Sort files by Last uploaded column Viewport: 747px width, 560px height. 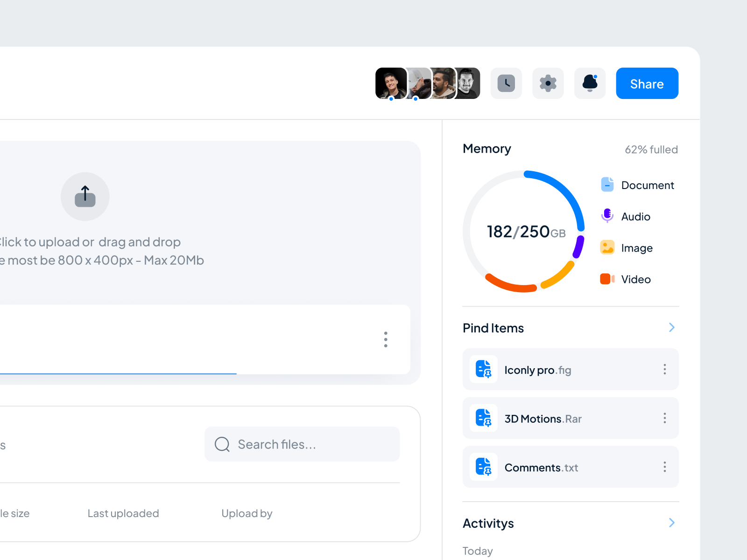[123, 513]
